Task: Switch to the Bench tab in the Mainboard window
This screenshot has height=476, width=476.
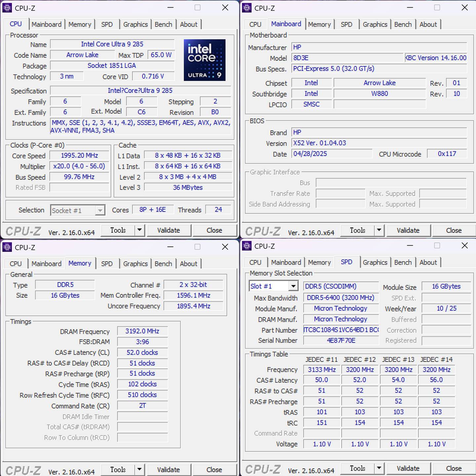Action: pos(403,24)
